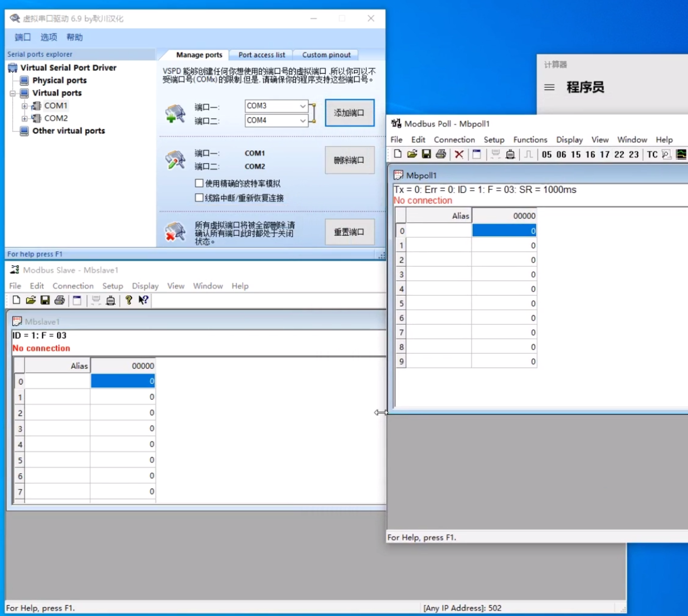The width and height of the screenshot is (688, 616).
Task: Open Setup menu in Modbus Slave
Action: coord(113,286)
